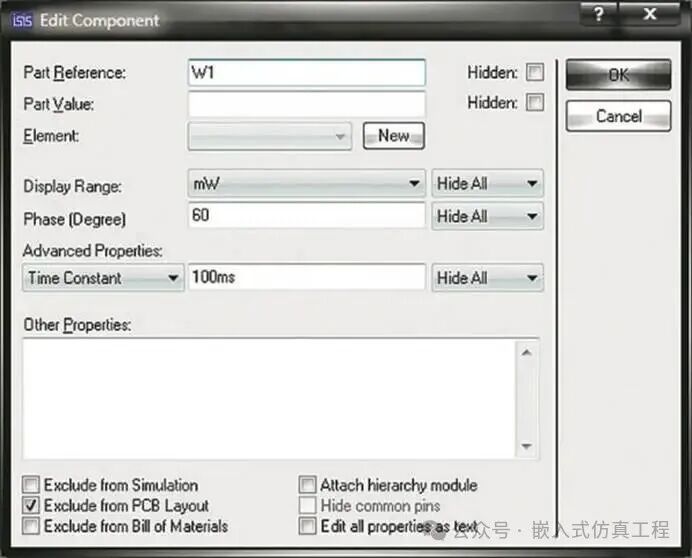Click the help question mark button
The height and width of the screenshot is (558, 692).
[x=598, y=14]
